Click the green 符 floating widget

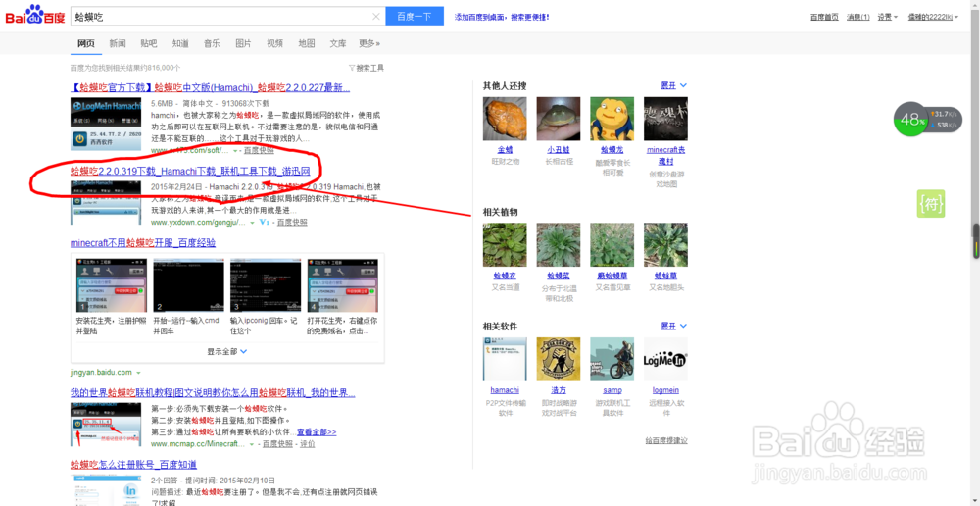click(x=931, y=203)
